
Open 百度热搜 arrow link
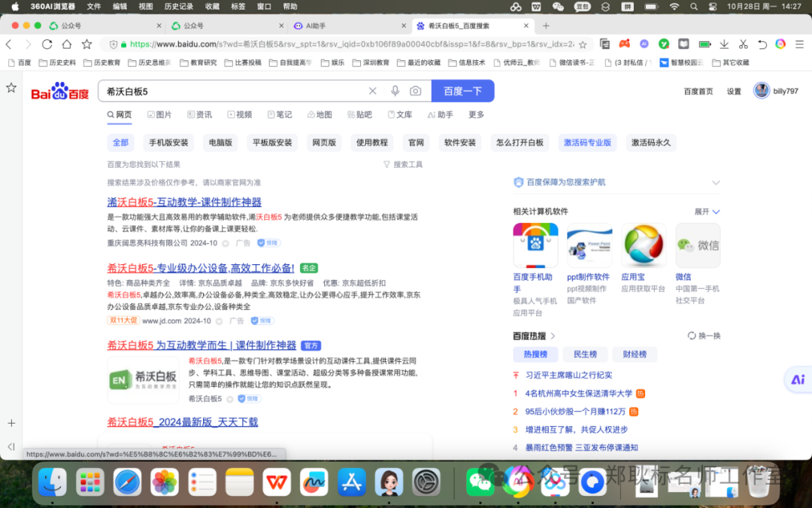tap(553, 336)
